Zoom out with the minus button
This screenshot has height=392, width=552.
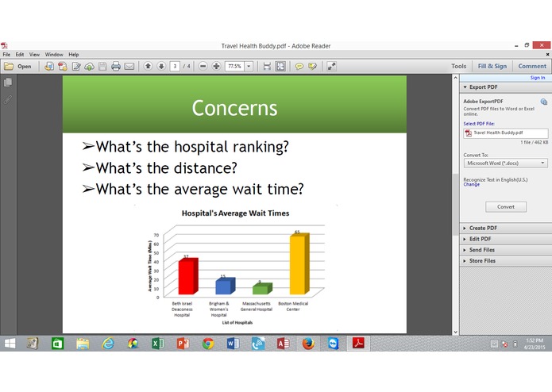pos(203,66)
